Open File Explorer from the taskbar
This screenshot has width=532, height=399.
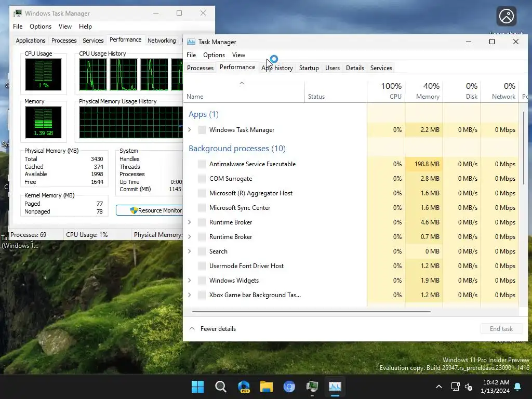click(x=267, y=387)
